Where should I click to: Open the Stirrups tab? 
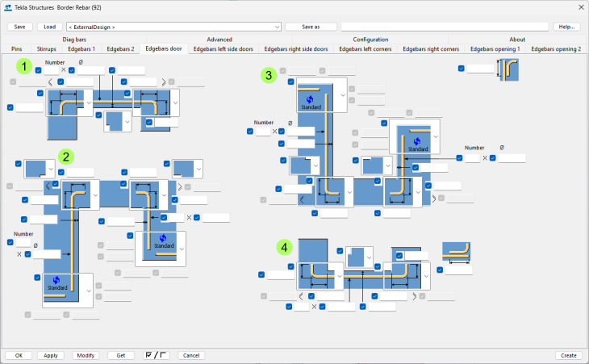pos(47,49)
